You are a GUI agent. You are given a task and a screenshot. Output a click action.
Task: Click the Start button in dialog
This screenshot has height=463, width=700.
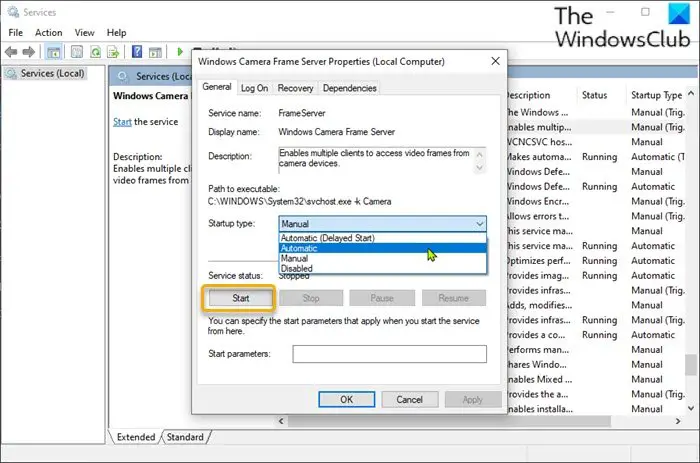[240, 298]
